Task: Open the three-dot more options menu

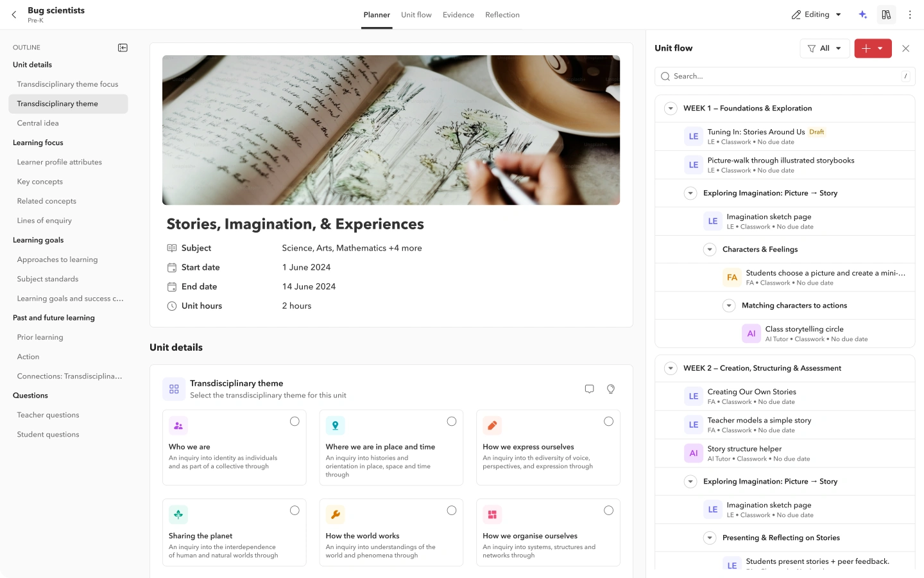Action: tap(909, 15)
